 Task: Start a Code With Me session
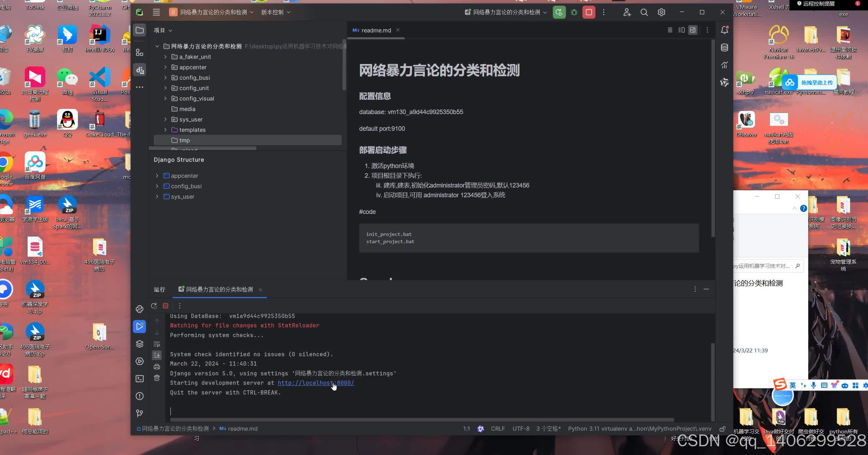tap(627, 12)
